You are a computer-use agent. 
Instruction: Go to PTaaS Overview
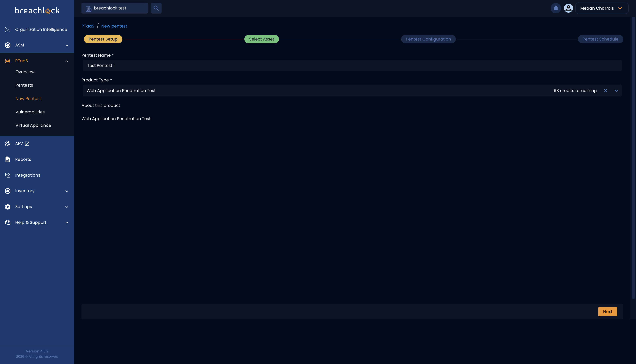[x=25, y=72]
